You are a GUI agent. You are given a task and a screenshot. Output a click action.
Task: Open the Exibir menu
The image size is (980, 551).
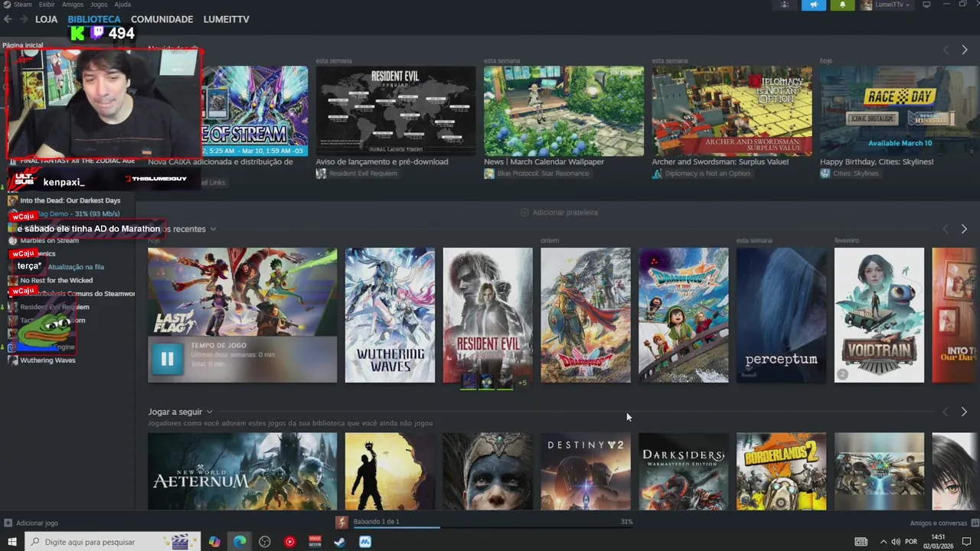47,5
